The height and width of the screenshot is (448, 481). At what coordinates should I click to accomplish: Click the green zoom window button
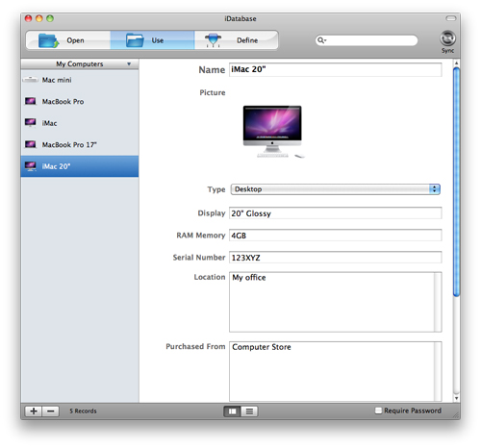[x=50, y=18]
